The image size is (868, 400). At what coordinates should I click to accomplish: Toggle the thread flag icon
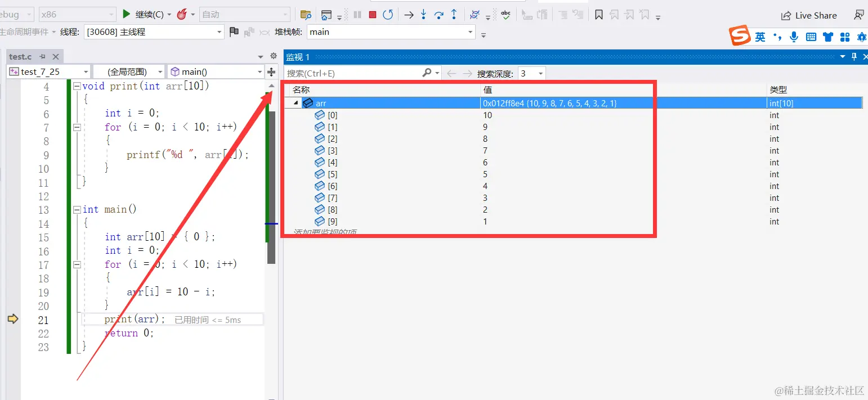234,32
